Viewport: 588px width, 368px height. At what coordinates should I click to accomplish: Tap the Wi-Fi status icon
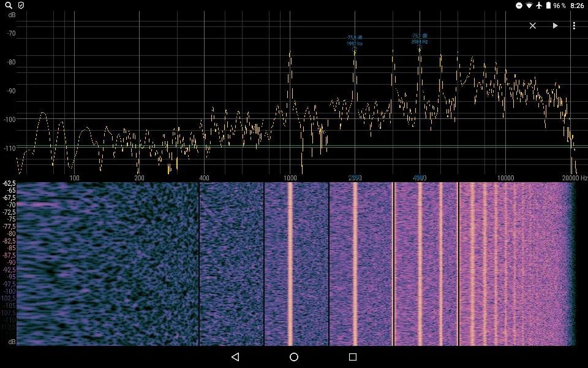click(529, 6)
